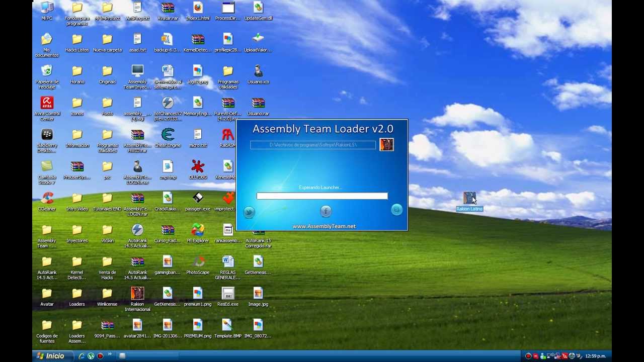Screen dimensions: 644x362
Task: Launch uTorrent from quick launch
Action: tap(91, 356)
